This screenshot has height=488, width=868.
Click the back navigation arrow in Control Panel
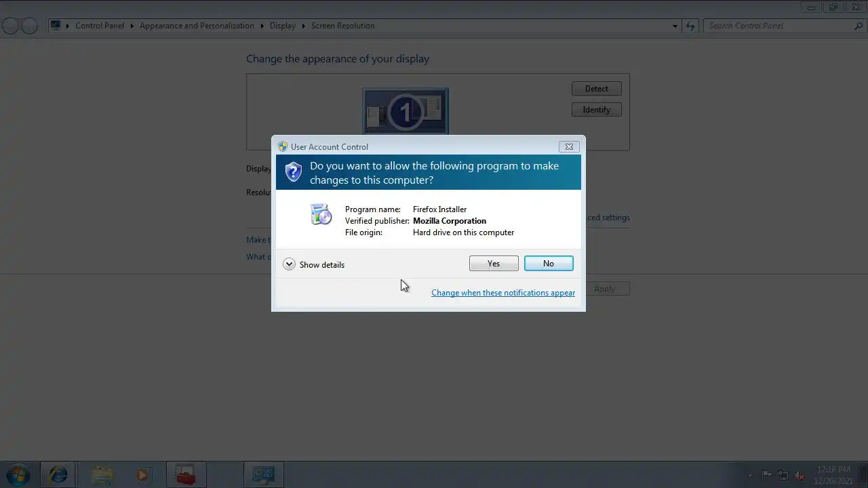[x=10, y=26]
